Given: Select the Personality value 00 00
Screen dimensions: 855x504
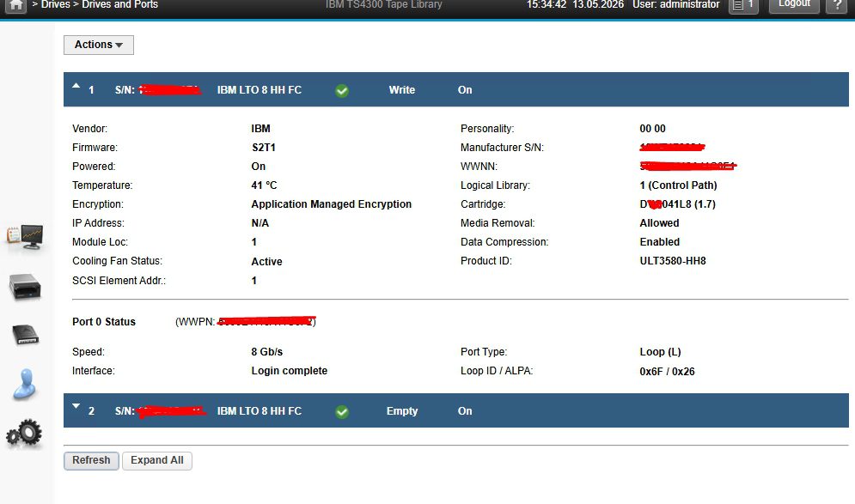Looking at the screenshot, I should tap(653, 129).
